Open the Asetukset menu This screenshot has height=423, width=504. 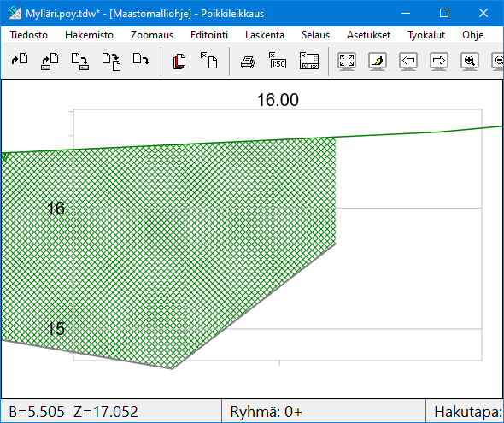[x=368, y=35]
